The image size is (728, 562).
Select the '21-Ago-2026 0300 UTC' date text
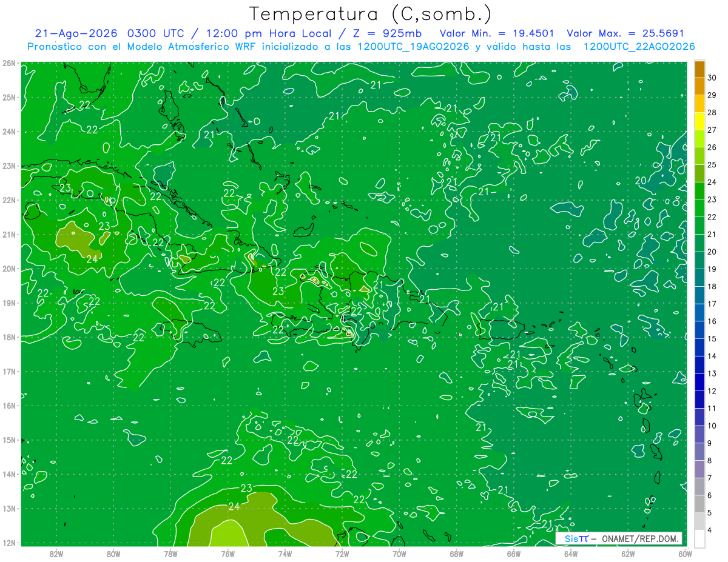point(110,34)
